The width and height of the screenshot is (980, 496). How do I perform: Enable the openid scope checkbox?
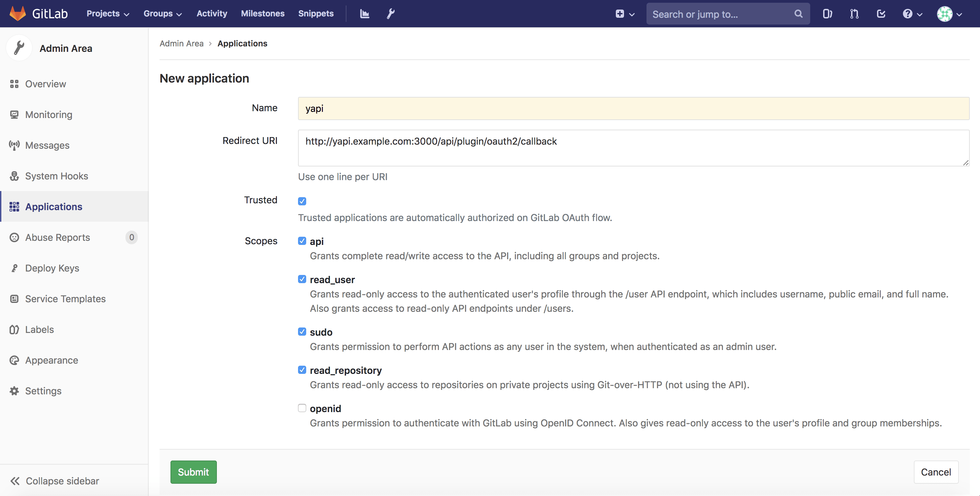click(x=302, y=407)
